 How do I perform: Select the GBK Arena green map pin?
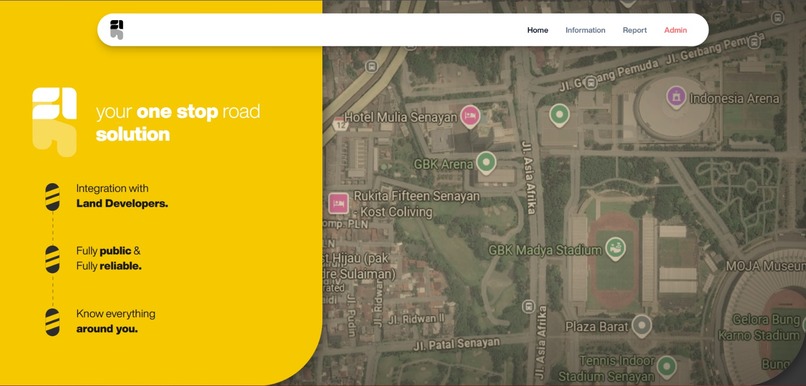click(486, 163)
